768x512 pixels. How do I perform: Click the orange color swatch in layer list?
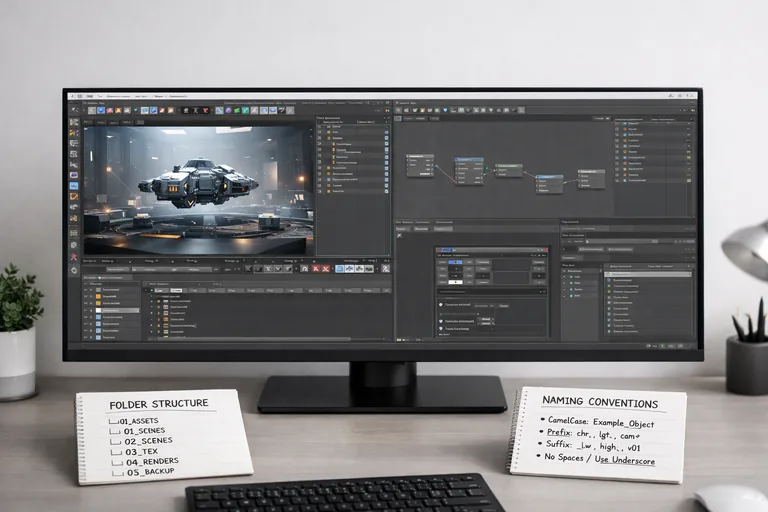tap(98, 296)
